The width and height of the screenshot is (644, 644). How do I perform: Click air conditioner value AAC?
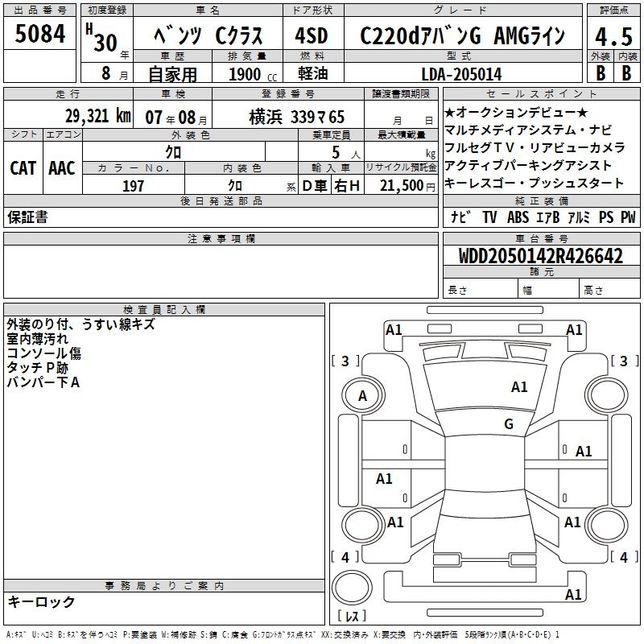coord(62,168)
